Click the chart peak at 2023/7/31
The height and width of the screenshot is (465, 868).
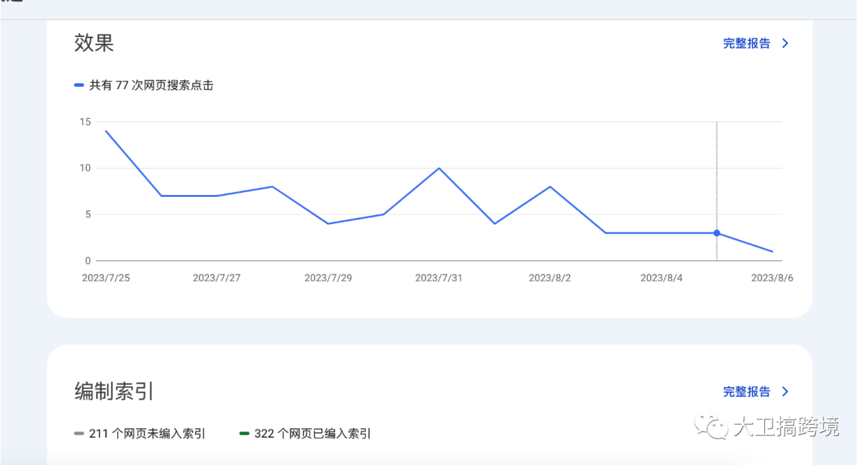tap(440, 168)
